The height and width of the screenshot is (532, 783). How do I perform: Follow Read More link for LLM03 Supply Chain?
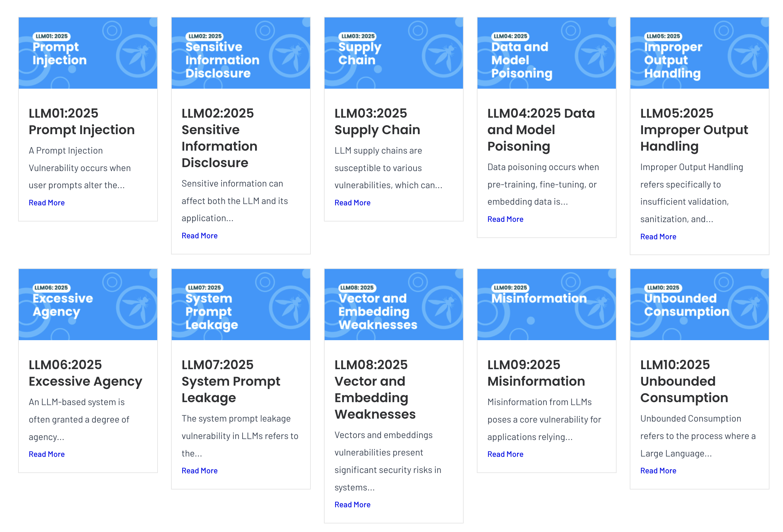[x=352, y=202]
